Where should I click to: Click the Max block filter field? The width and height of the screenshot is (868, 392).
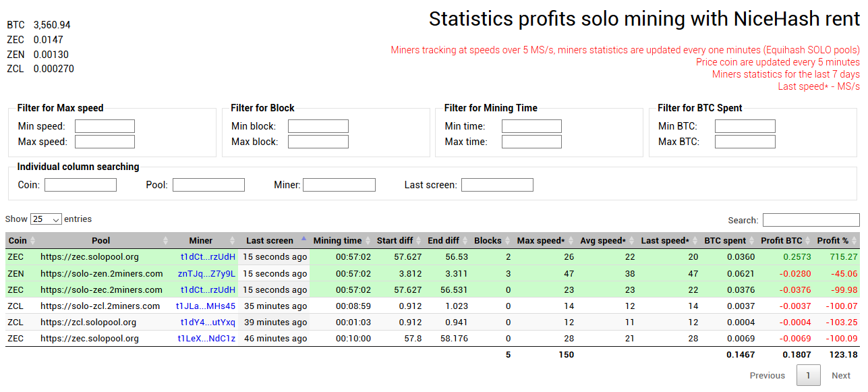[x=318, y=142]
